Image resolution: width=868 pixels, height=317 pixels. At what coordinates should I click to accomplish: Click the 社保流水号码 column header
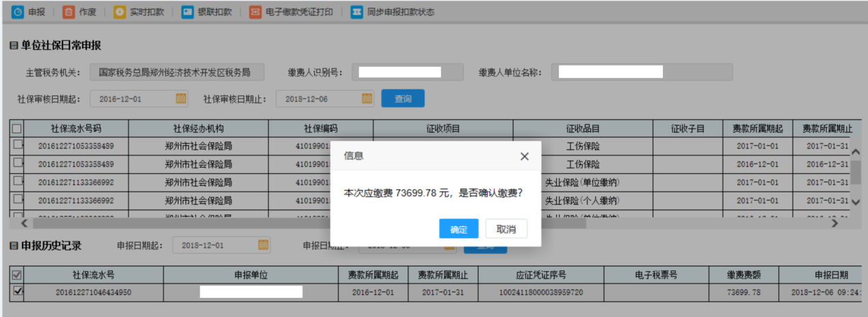tap(76, 128)
